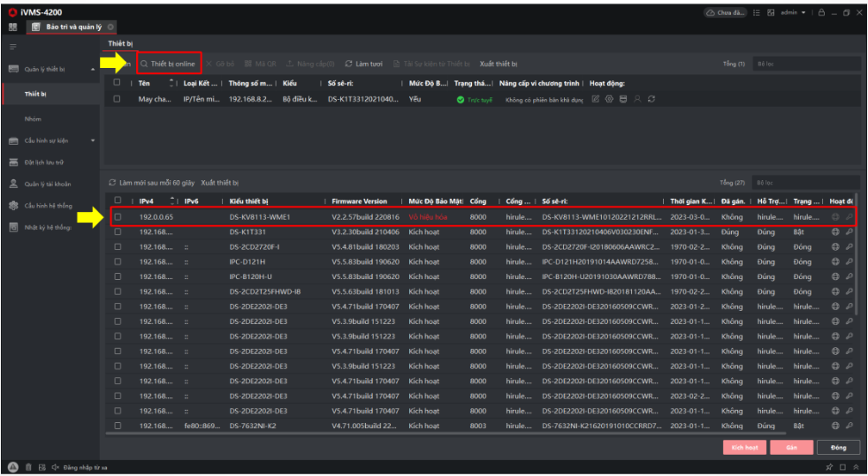Click the edit icon for May cha device
The width and height of the screenshot is (868, 476).
595,99
